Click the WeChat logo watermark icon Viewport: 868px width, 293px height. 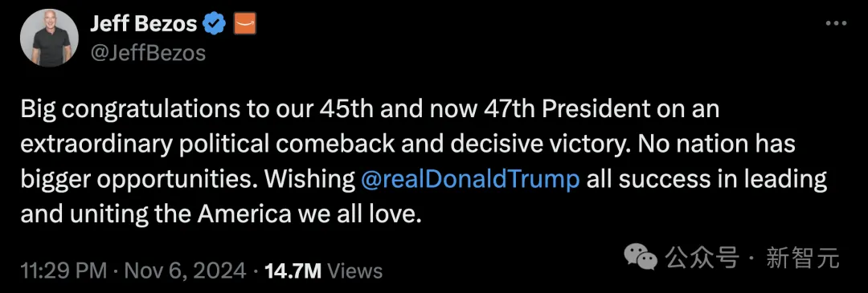641,258
